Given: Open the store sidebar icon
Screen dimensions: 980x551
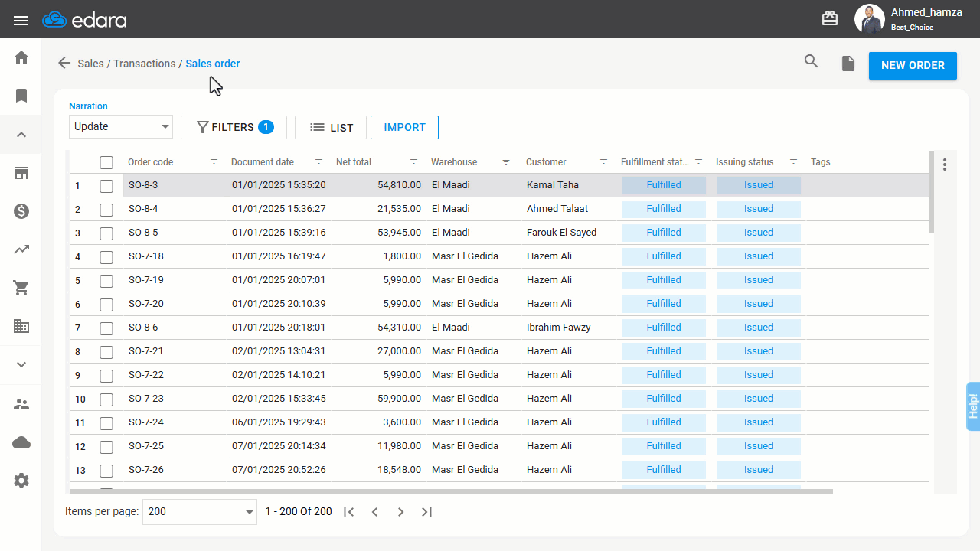Looking at the screenshot, I should [21, 173].
